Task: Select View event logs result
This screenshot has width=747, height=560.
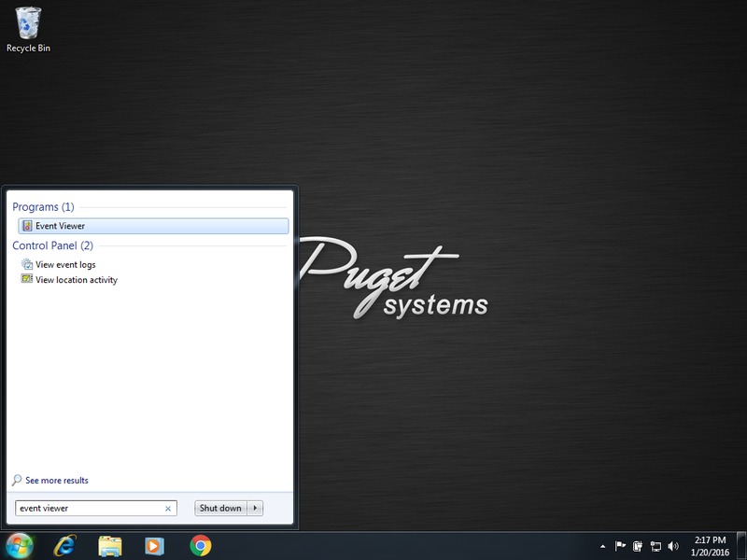Action: [x=65, y=265]
